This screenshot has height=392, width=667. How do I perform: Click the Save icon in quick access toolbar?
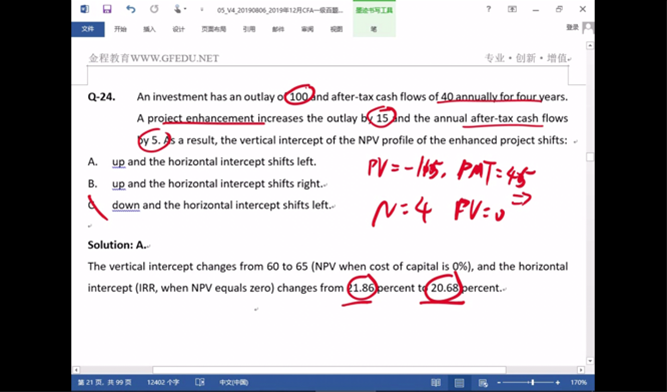(x=107, y=9)
